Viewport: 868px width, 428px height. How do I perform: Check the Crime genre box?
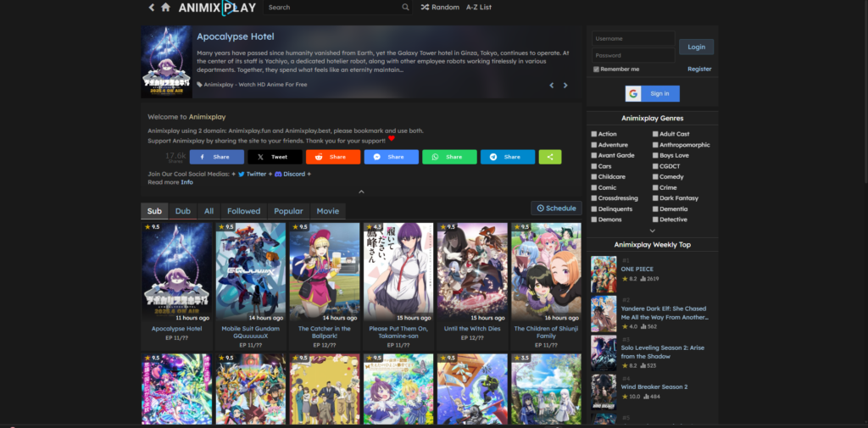coord(655,187)
